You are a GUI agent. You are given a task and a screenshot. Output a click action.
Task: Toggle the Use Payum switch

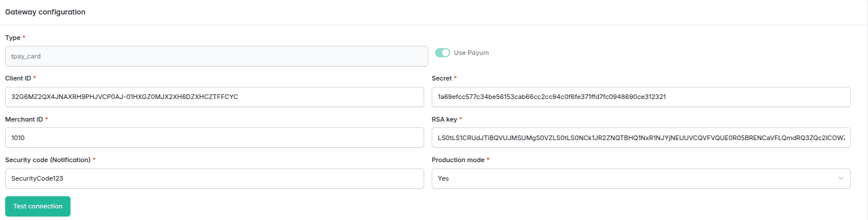pos(443,53)
